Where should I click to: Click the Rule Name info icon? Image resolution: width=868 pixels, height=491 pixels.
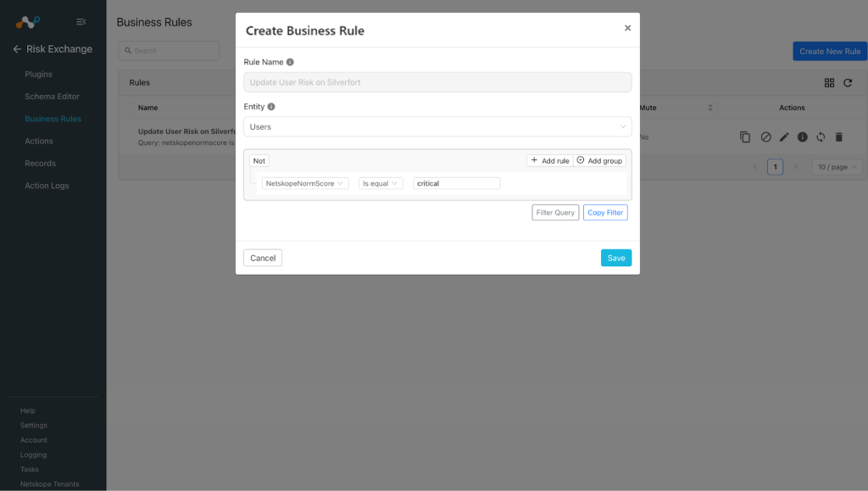[x=290, y=62]
